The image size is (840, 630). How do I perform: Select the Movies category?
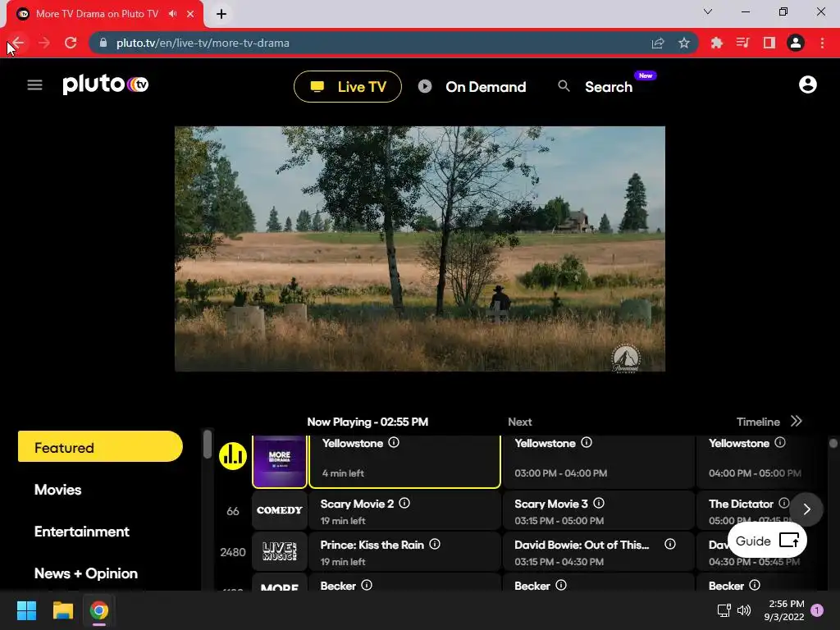pyautogui.click(x=58, y=490)
